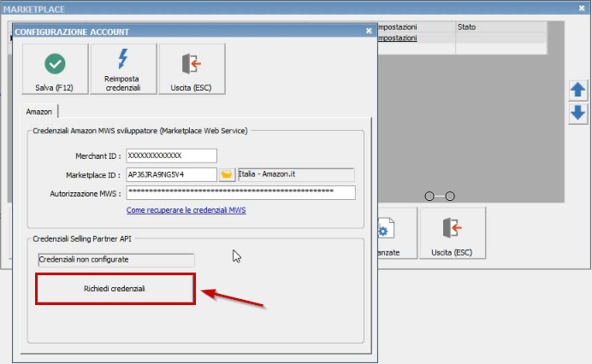Click Uscita (ESC) in Marketplace window

[453, 233]
